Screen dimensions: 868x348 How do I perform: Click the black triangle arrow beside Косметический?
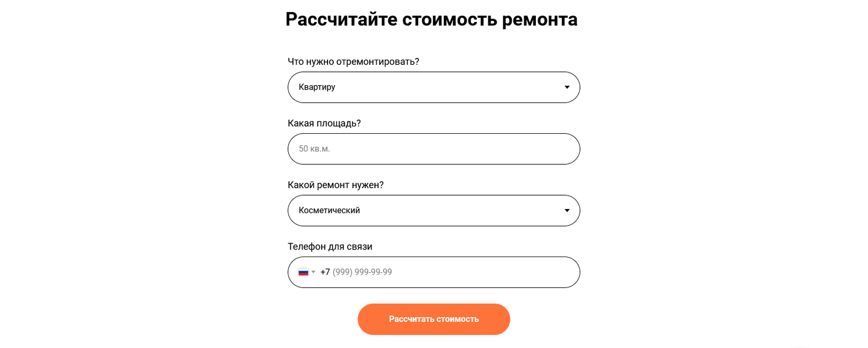tap(567, 211)
